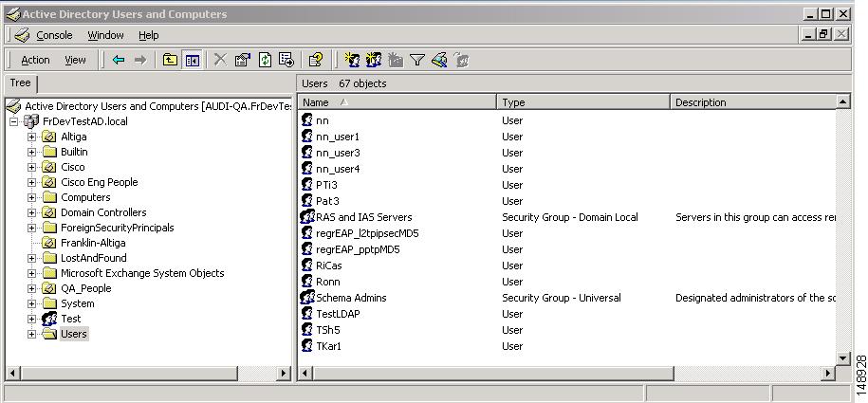The width and height of the screenshot is (868, 403).
Task: Select the RAS and IAS Servers group icon
Action: click(307, 217)
